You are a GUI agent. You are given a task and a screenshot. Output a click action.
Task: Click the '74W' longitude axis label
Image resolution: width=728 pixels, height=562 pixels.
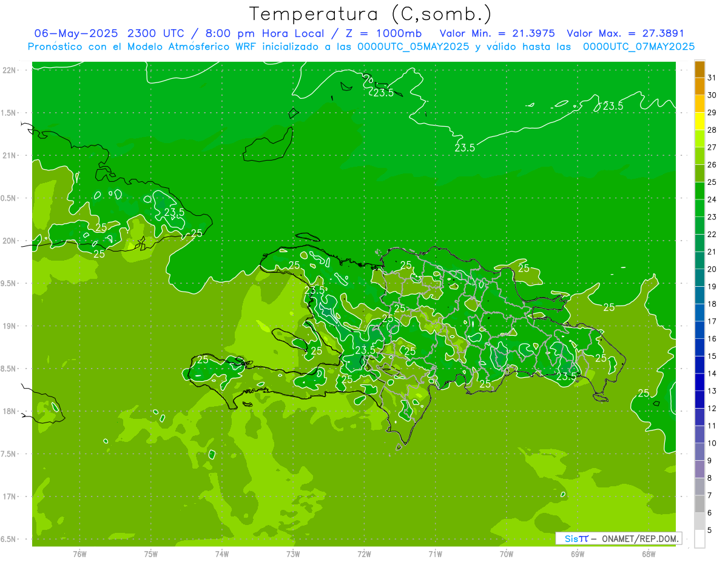click(x=222, y=554)
